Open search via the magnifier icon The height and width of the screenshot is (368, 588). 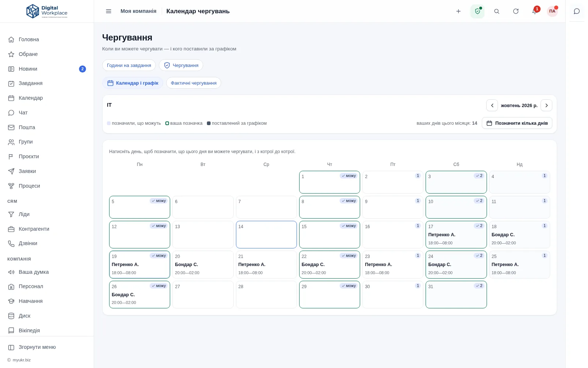(496, 11)
